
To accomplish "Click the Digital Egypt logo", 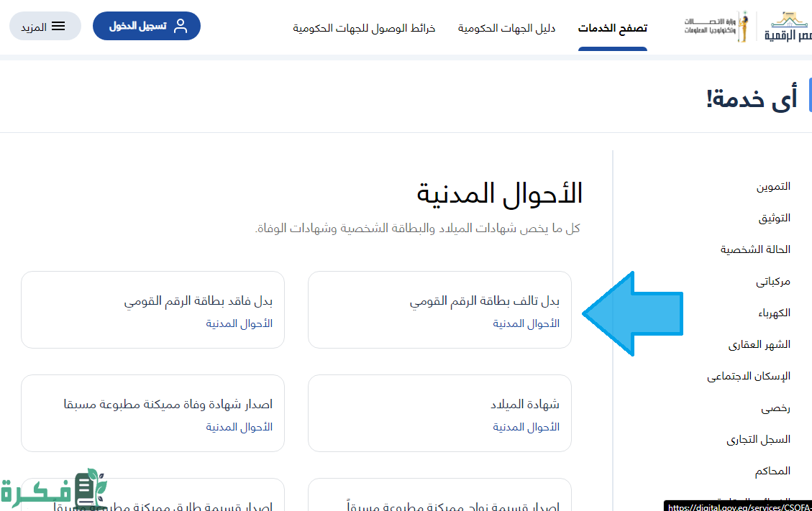I will [788, 27].
